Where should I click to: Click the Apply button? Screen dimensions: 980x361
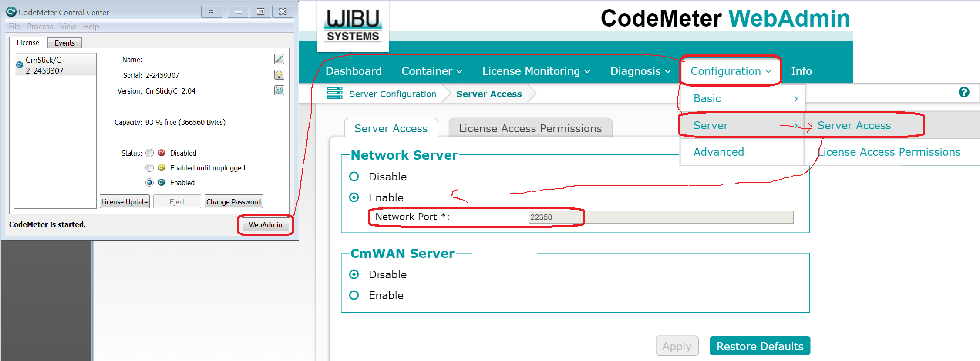coord(677,346)
